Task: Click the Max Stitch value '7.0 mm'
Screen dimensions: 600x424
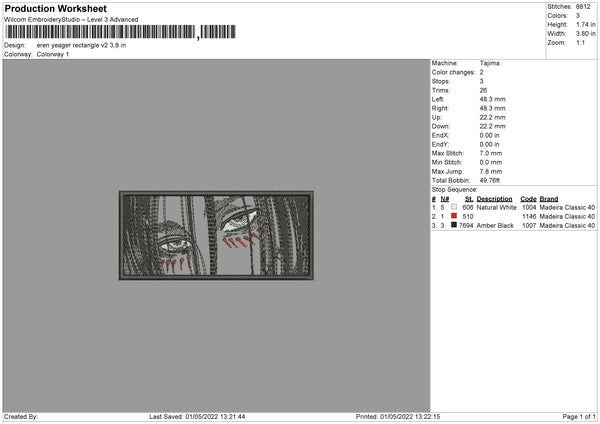Action: 491,153
